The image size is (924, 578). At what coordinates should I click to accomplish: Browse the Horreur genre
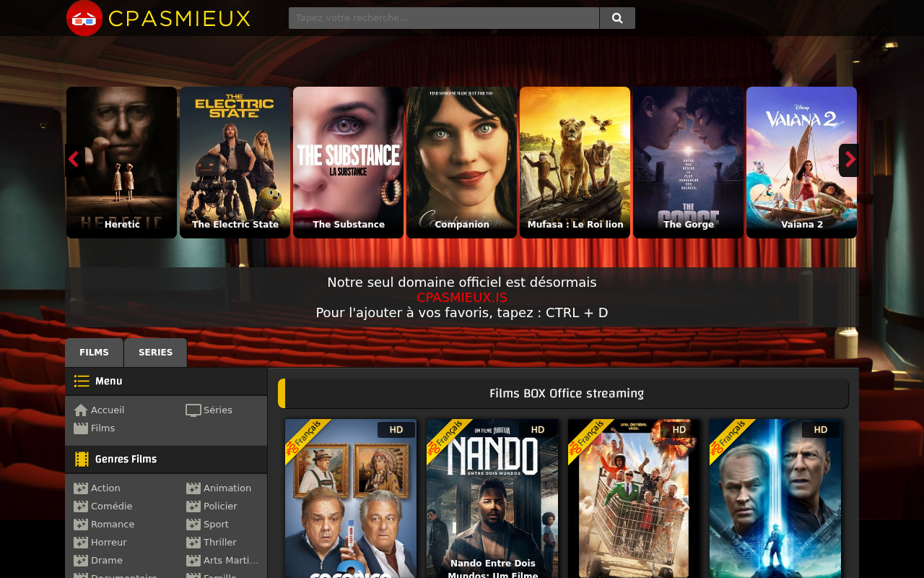[109, 543]
